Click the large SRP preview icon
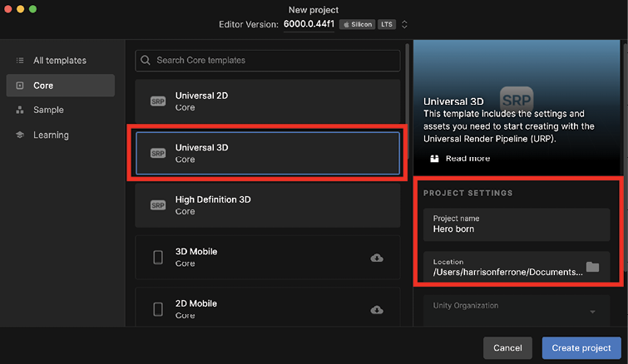This screenshot has height=364, width=628. 517,100
